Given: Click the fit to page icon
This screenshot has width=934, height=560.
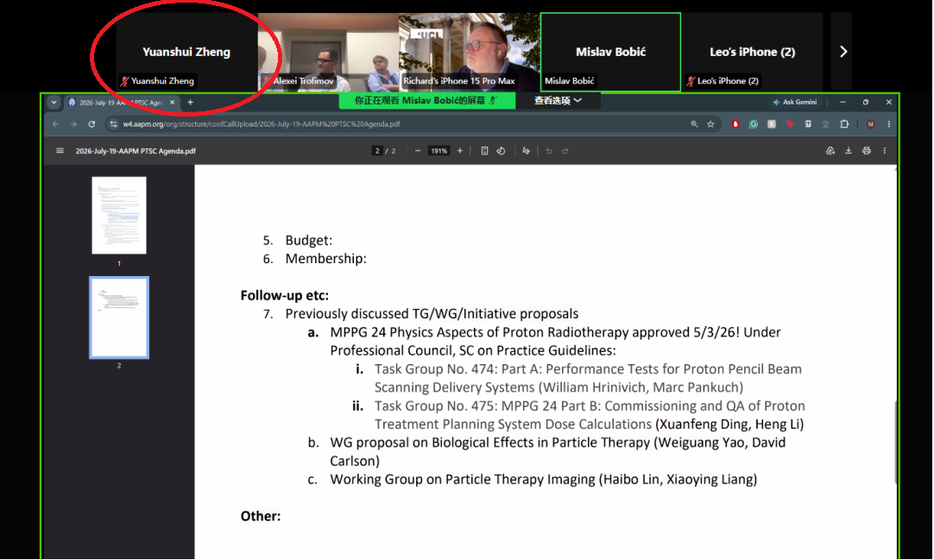Looking at the screenshot, I should click(x=484, y=150).
